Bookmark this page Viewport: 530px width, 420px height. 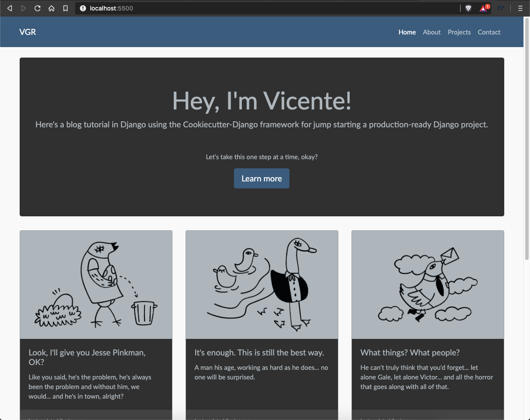pyautogui.click(x=65, y=8)
